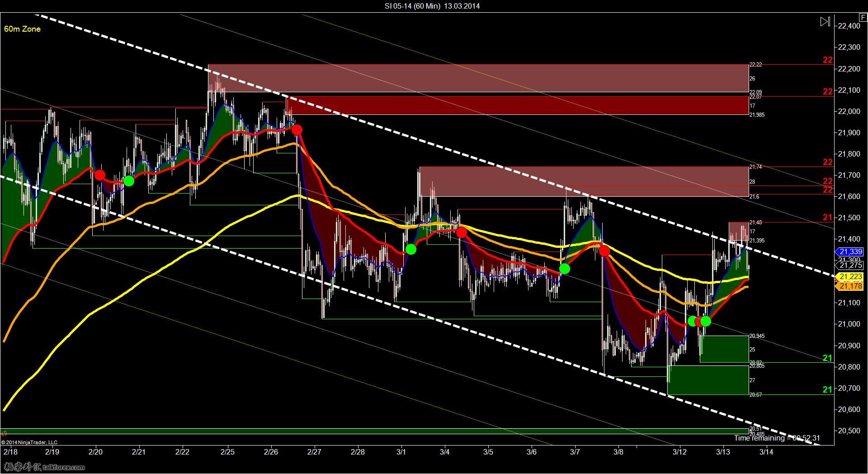868x474 pixels.
Task: Select the 3/1 date label
Action: coord(401,452)
